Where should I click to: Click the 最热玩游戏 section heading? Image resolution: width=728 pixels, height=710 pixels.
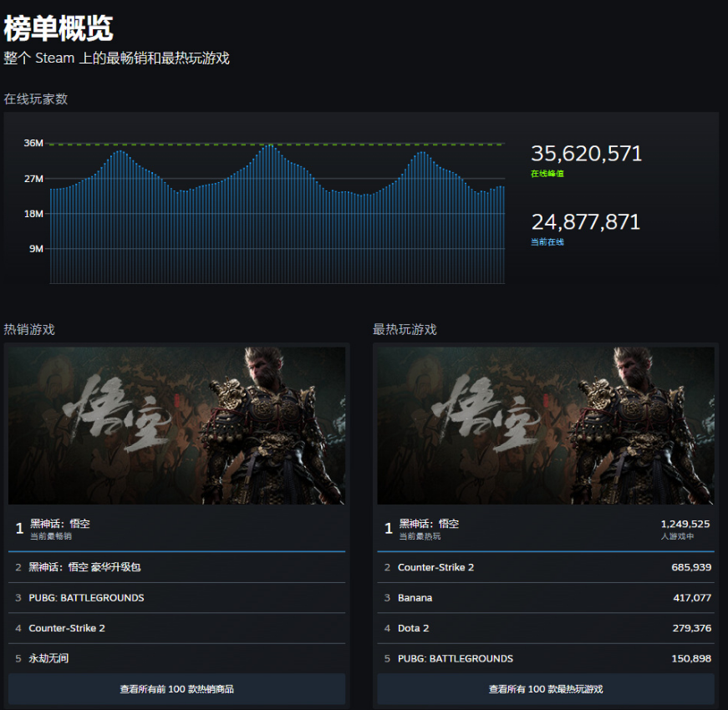pos(405,329)
